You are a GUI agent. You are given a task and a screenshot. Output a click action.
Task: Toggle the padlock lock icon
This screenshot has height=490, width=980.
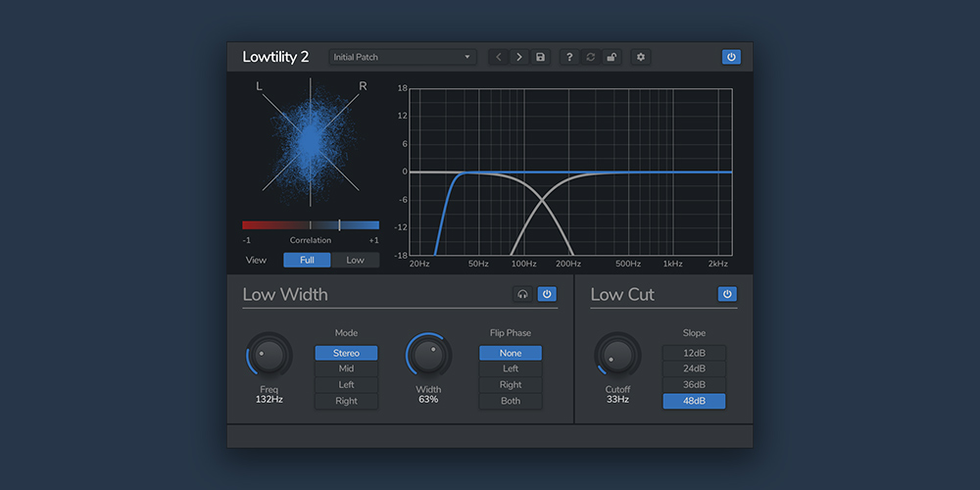point(612,57)
